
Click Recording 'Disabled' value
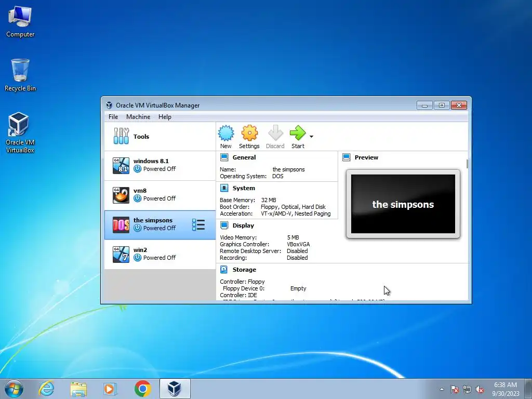click(297, 258)
